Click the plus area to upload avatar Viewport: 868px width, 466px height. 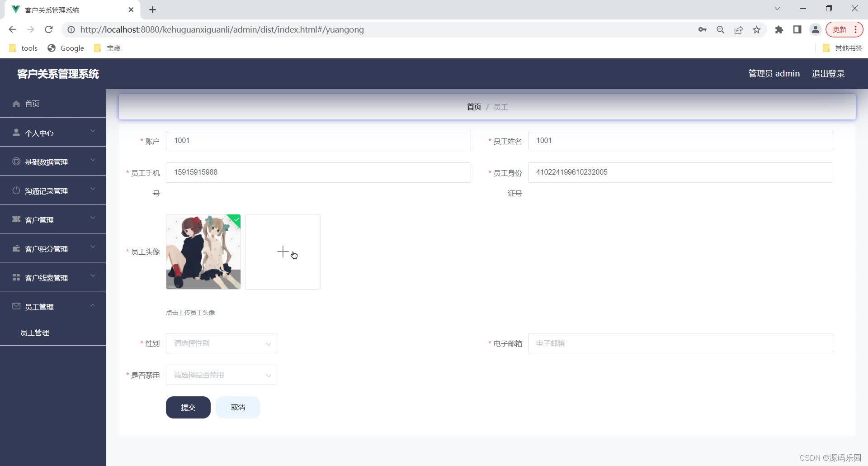[283, 252]
